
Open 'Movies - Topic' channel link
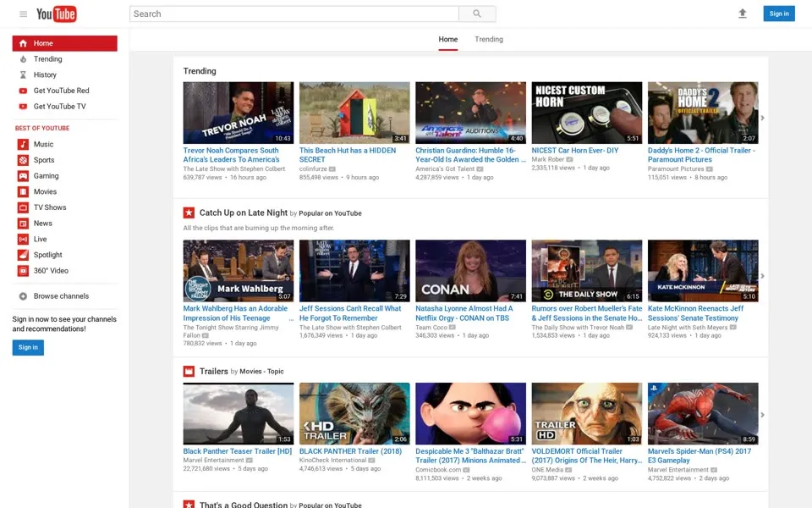[261, 372]
